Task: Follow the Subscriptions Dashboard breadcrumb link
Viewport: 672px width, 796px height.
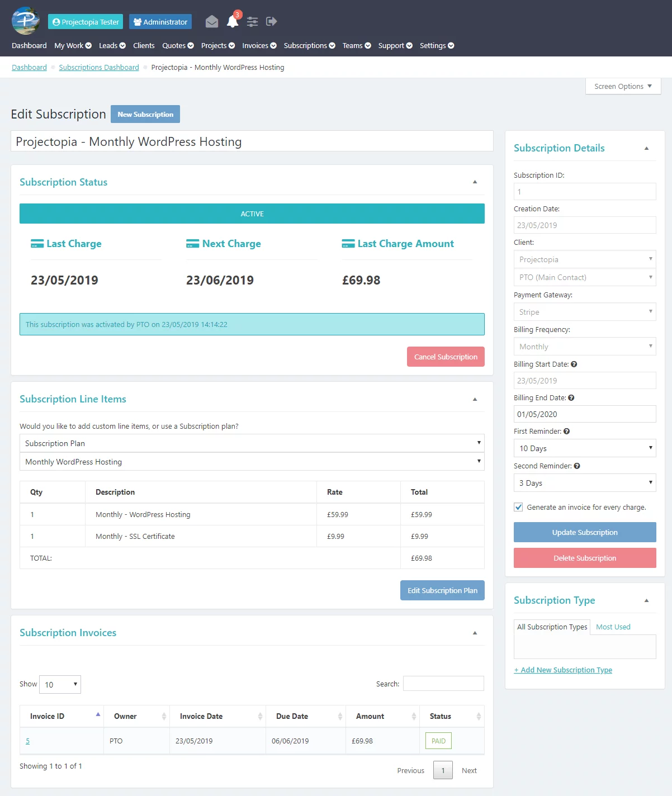Action: (x=99, y=68)
